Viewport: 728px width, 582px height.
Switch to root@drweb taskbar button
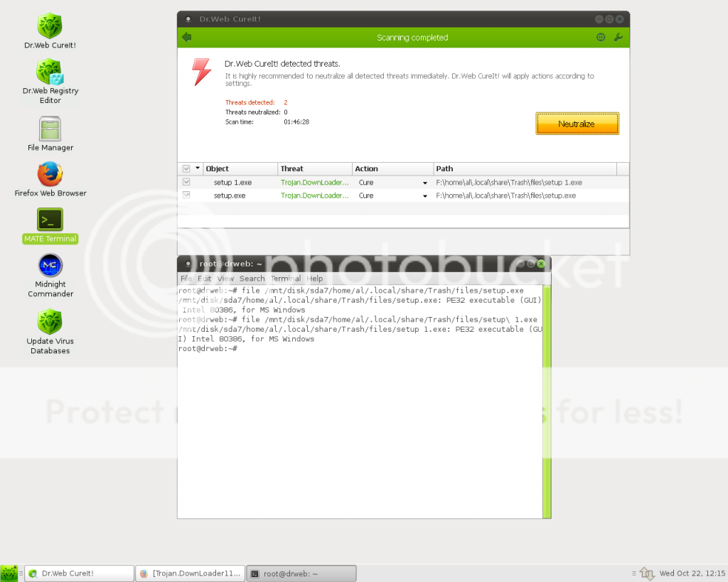301,573
